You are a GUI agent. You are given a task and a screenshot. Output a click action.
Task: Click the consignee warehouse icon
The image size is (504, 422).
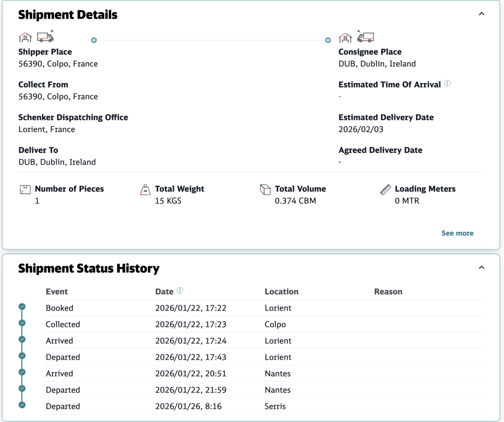pyautogui.click(x=345, y=37)
